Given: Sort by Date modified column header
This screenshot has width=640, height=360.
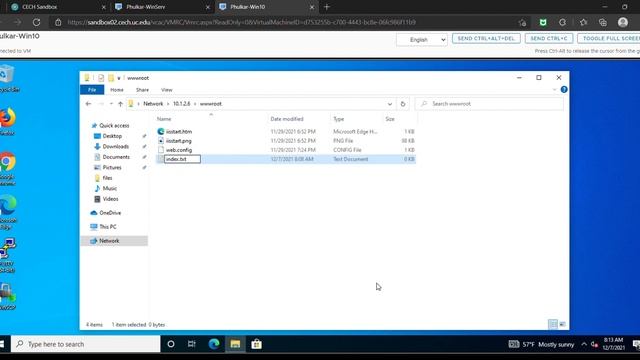Looking at the screenshot, I should [287, 119].
